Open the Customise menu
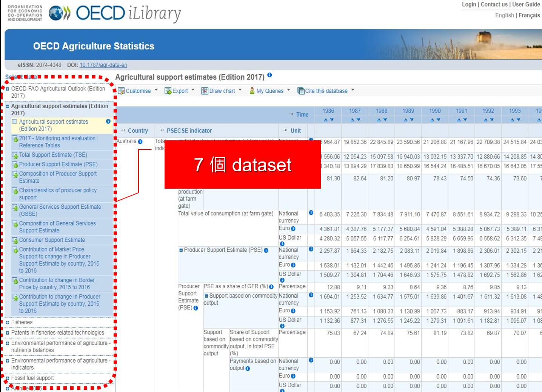Viewport: 542px width, 392px height. point(138,91)
